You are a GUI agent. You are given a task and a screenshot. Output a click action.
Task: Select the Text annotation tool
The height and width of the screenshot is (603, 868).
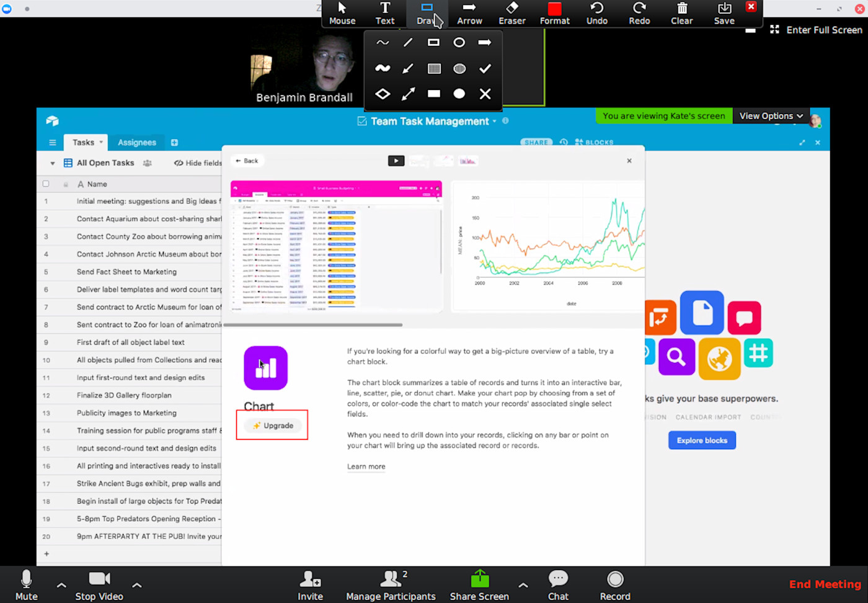385,13
